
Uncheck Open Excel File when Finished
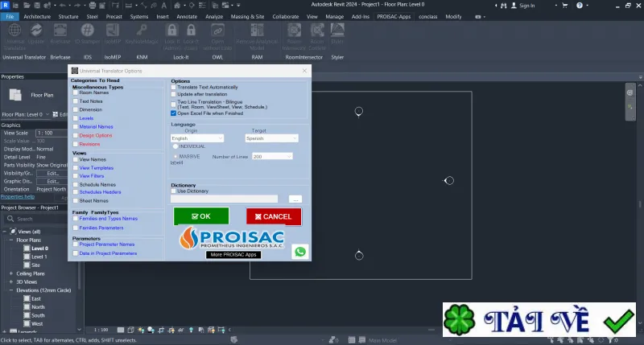[x=173, y=113]
